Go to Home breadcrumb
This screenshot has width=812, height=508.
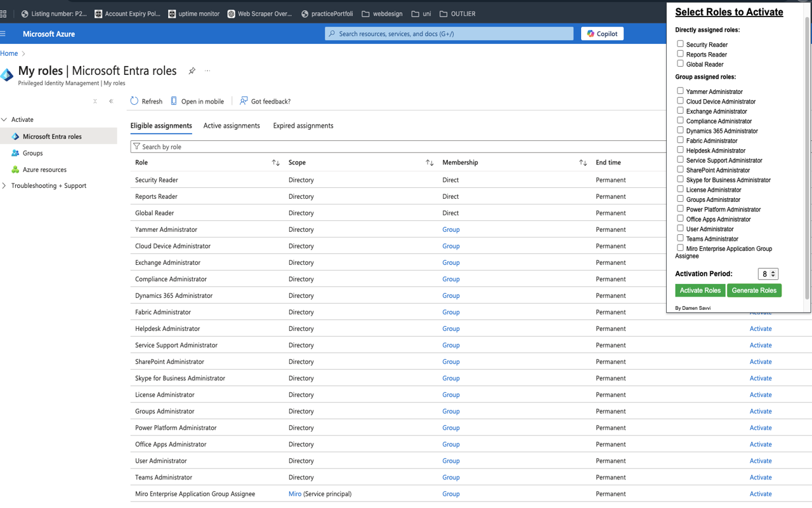coord(9,53)
